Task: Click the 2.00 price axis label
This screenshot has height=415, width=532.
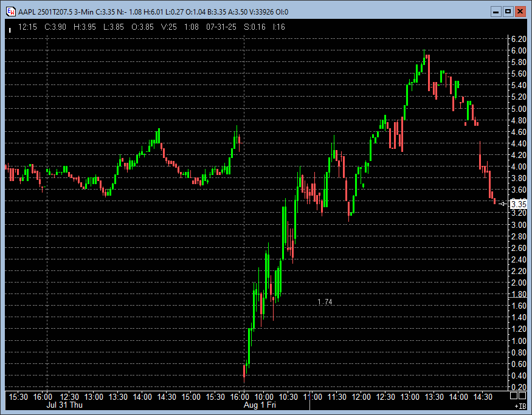Action: (x=519, y=283)
